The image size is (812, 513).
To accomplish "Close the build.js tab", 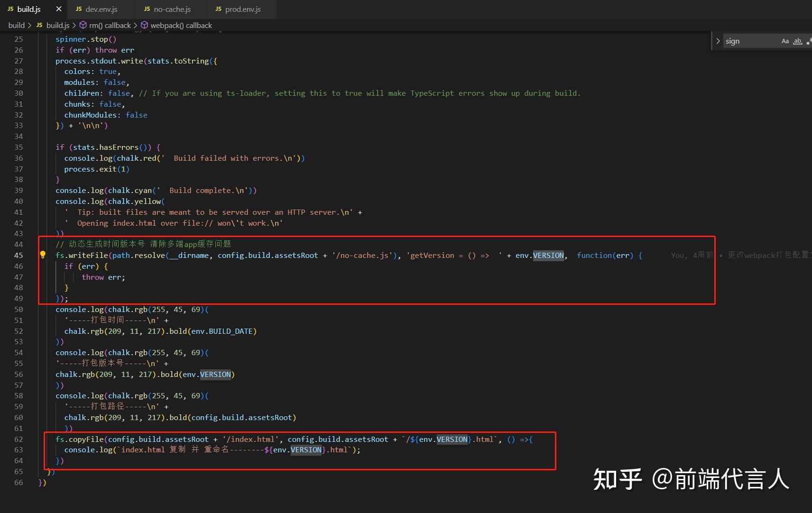I will (59, 9).
